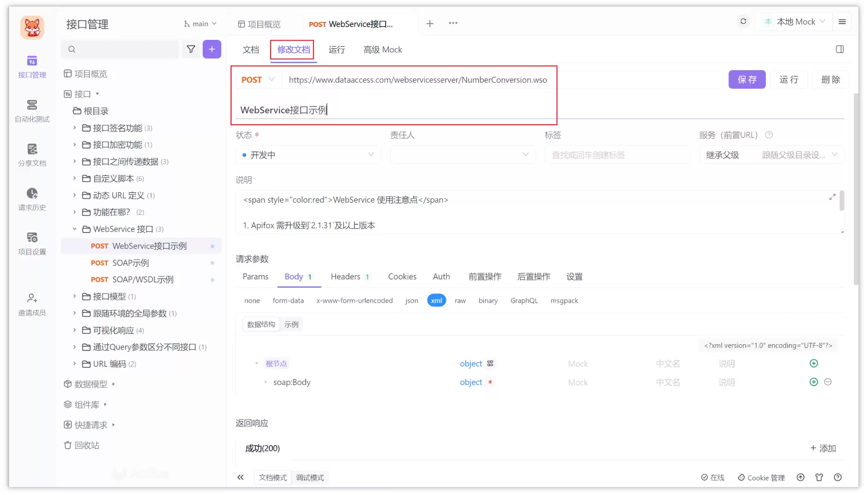Click the 保存 button
The height and width of the screenshot is (495, 868).
click(x=747, y=79)
